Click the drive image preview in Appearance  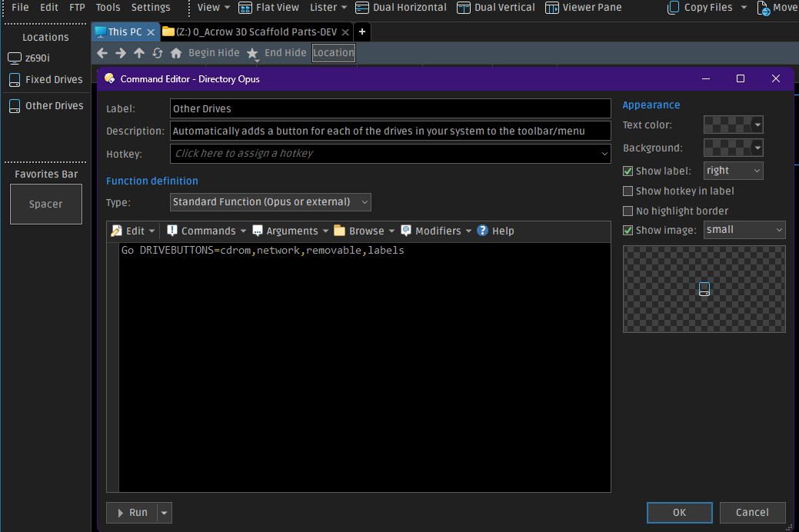pyautogui.click(x=704, y=289)
